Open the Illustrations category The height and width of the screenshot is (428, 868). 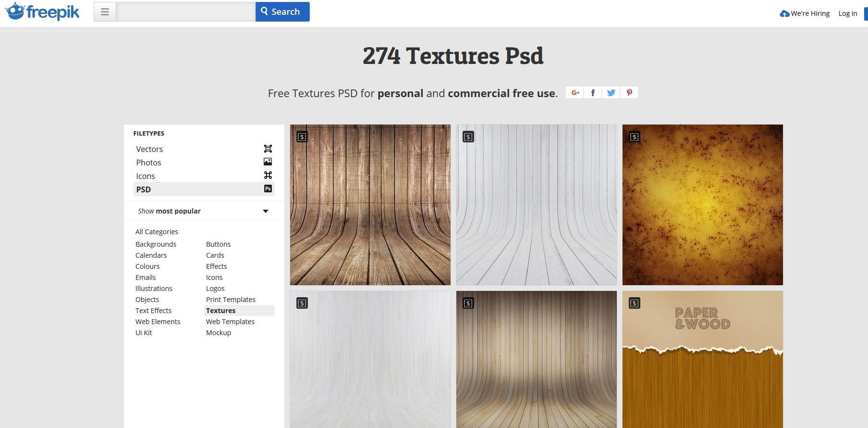click(x=154, y=289)
